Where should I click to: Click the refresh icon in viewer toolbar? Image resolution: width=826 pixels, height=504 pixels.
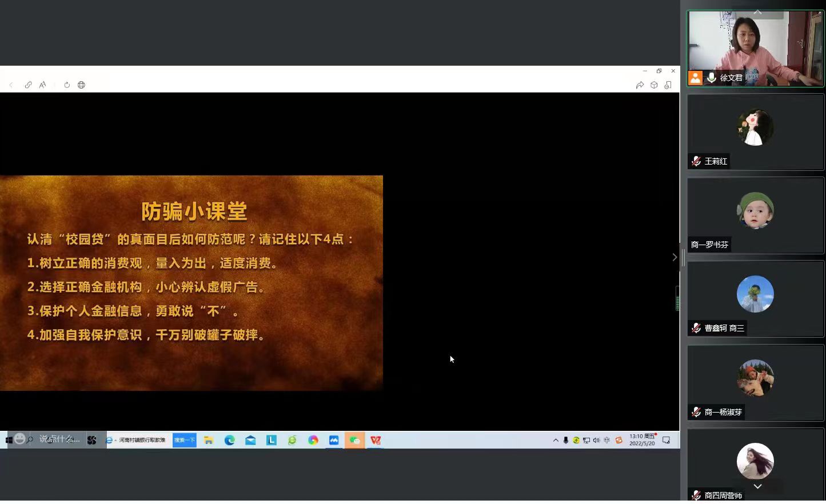click(x=67, y=85)
